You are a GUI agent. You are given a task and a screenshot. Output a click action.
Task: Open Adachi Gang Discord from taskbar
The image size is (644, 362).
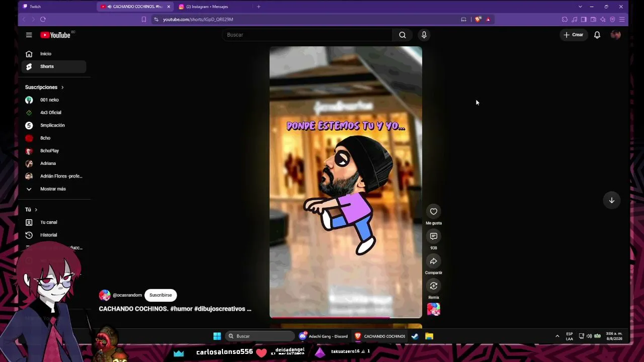point(324,336)
